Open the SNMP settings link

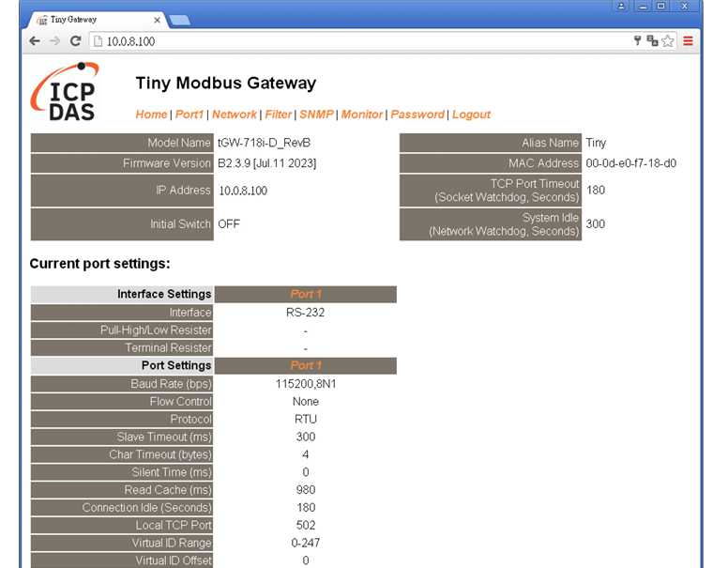pos(316,115)
